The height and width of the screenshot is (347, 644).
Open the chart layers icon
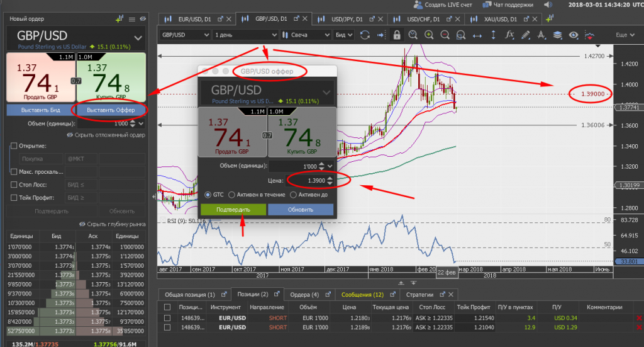pos(558,35)
